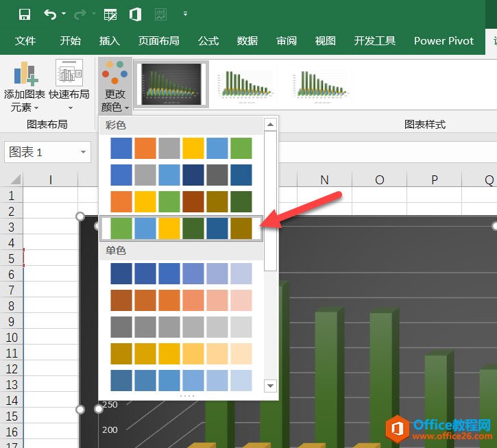Open 添加图表元素 (Add Chart Element)

coord(25,87)
